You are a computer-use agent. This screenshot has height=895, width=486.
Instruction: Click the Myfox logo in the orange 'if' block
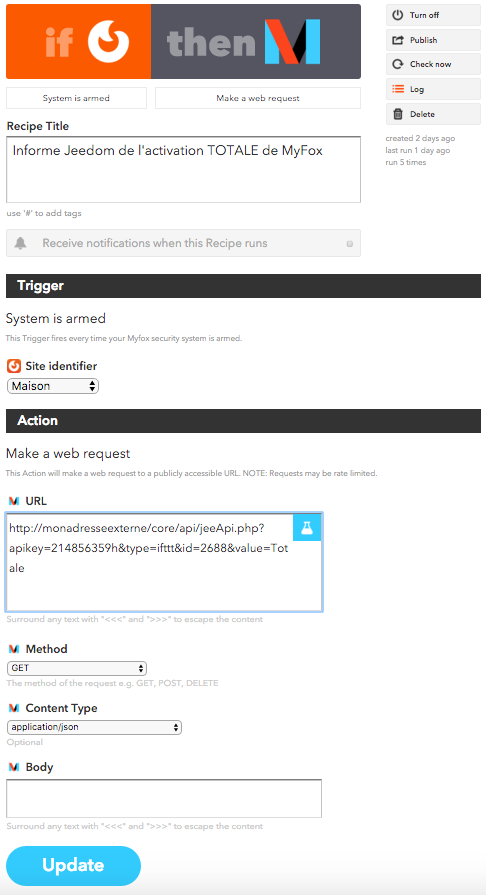pyautogui.click(x=109, y=42)
